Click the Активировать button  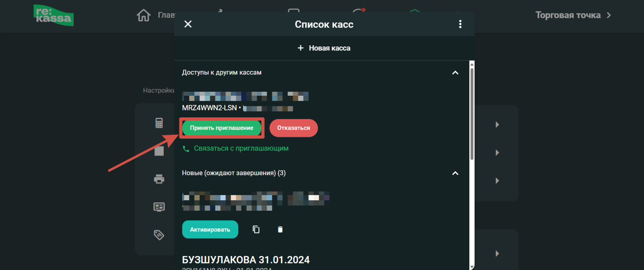point(210,230)
